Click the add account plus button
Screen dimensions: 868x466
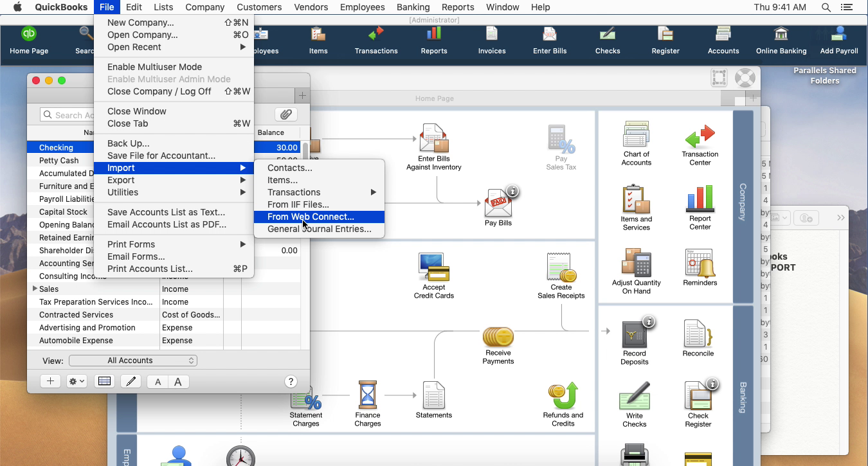[x=50, y=381]
